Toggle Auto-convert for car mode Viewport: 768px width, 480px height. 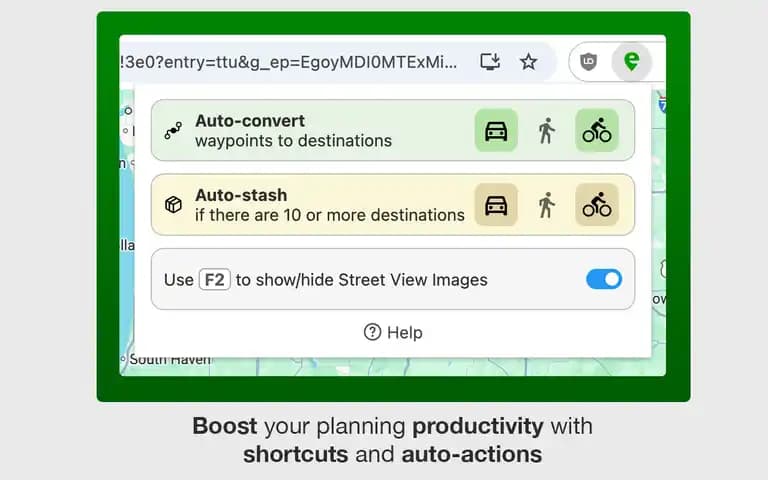pyautogui.click(x=496, y=131)
